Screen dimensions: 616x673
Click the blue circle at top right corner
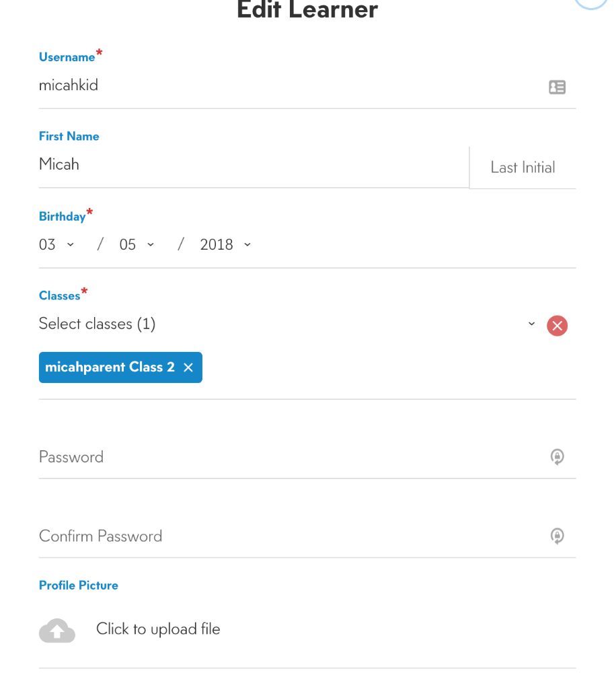coord(591,2)
